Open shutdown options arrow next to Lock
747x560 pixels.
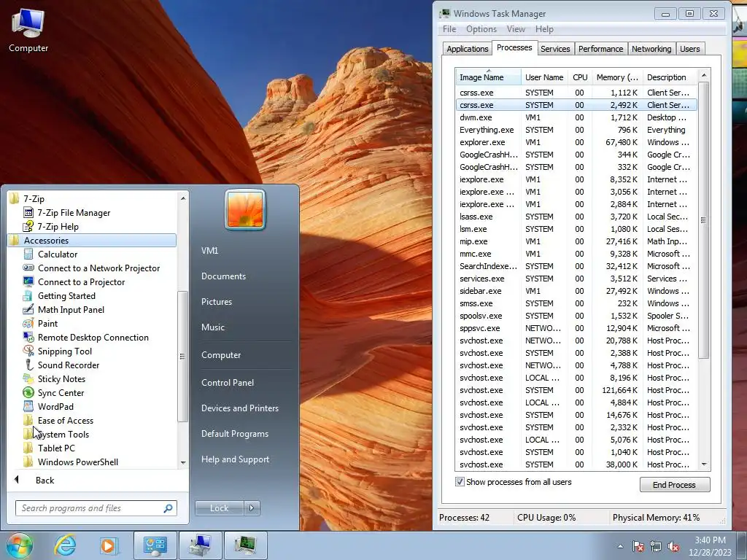tap(252, 508)
